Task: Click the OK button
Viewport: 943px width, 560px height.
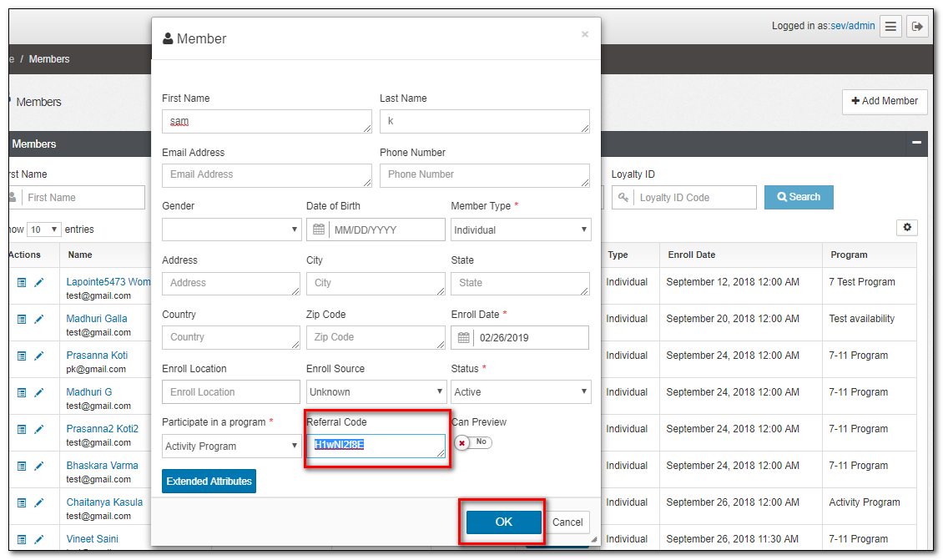Action: (503, 522)
